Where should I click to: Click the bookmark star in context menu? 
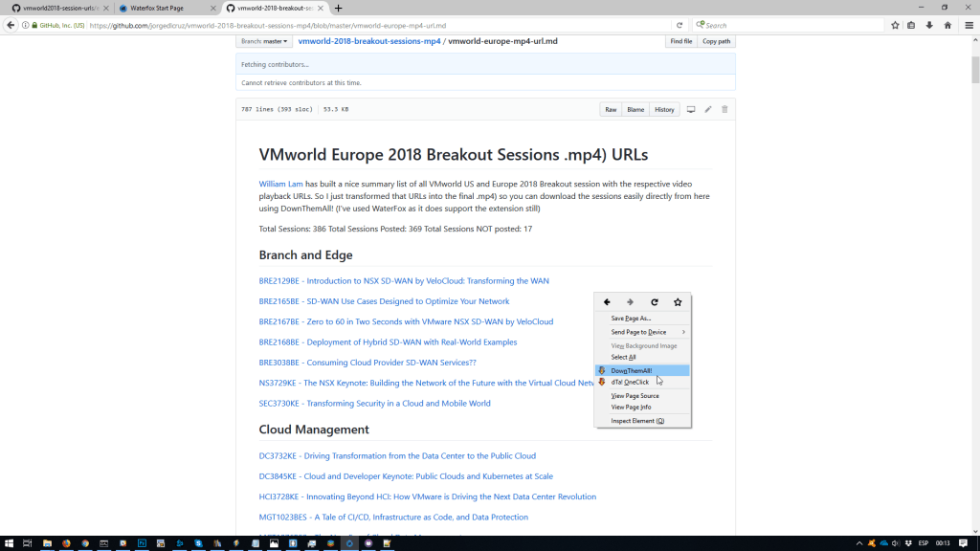(678, 302)
